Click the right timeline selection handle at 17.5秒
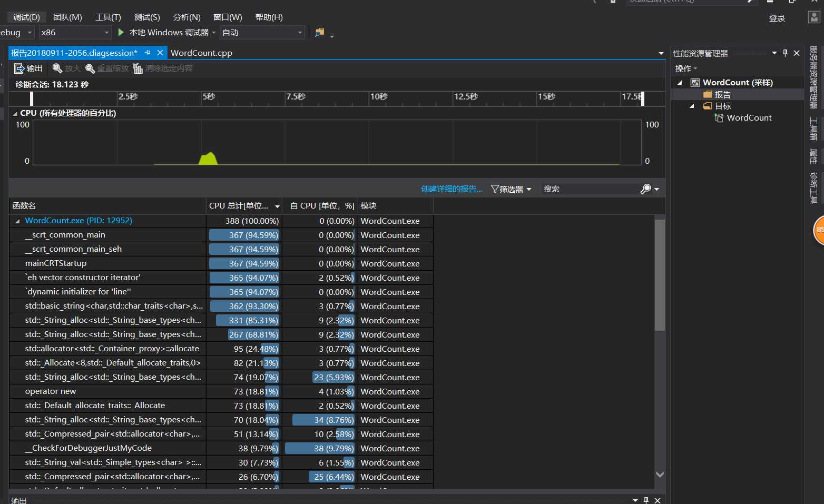This screenshot has width=824, height=504. click(642, 98)
